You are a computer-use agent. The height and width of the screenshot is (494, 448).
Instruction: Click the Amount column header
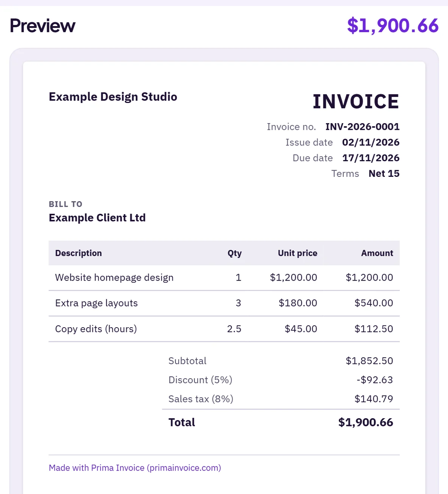[377, 253]
